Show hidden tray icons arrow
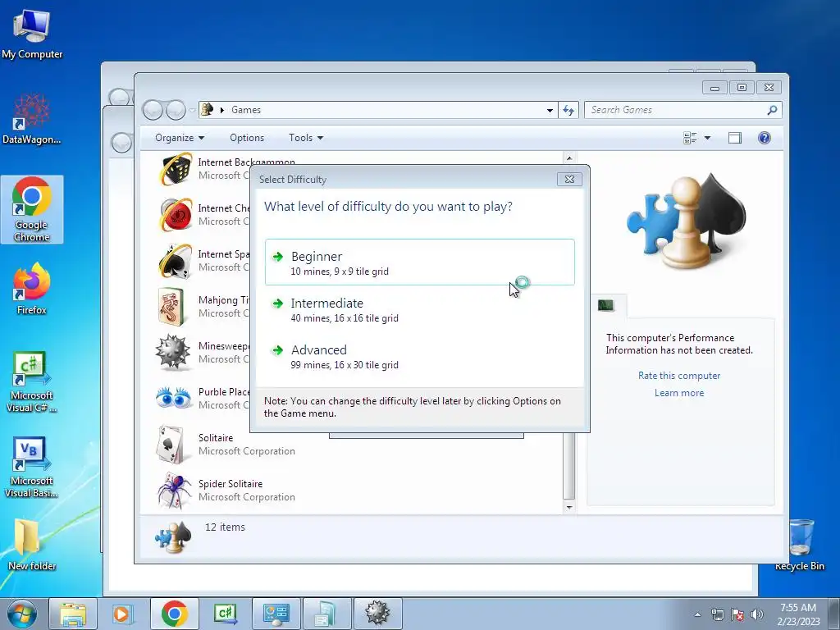The width and height of the screenshot is (840, 630). point(697,614)
